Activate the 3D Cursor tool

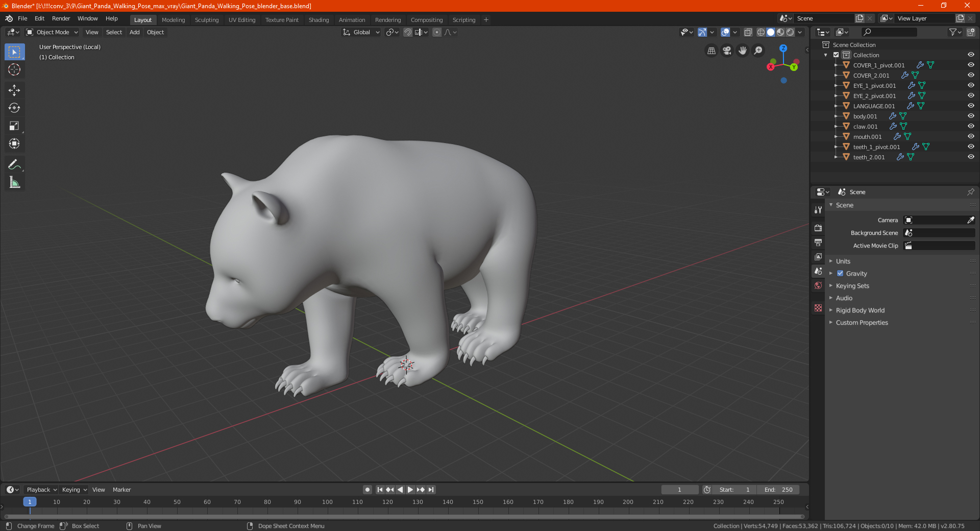tap(14, 70)
